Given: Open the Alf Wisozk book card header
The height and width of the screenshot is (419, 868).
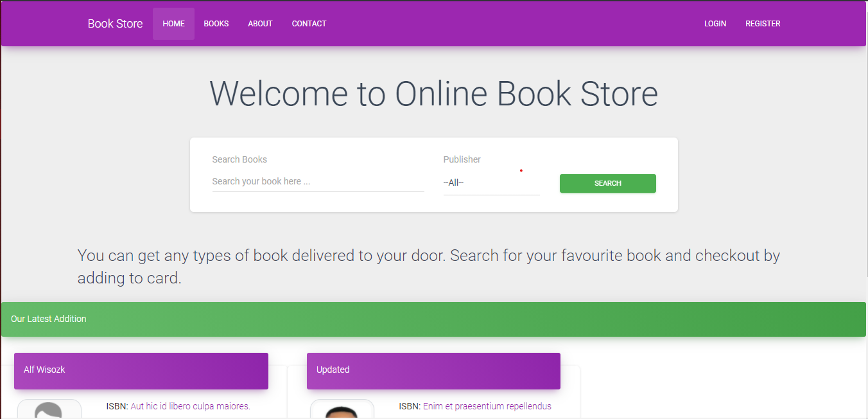Looking at the screenshot, I should [x=141, y=371].
